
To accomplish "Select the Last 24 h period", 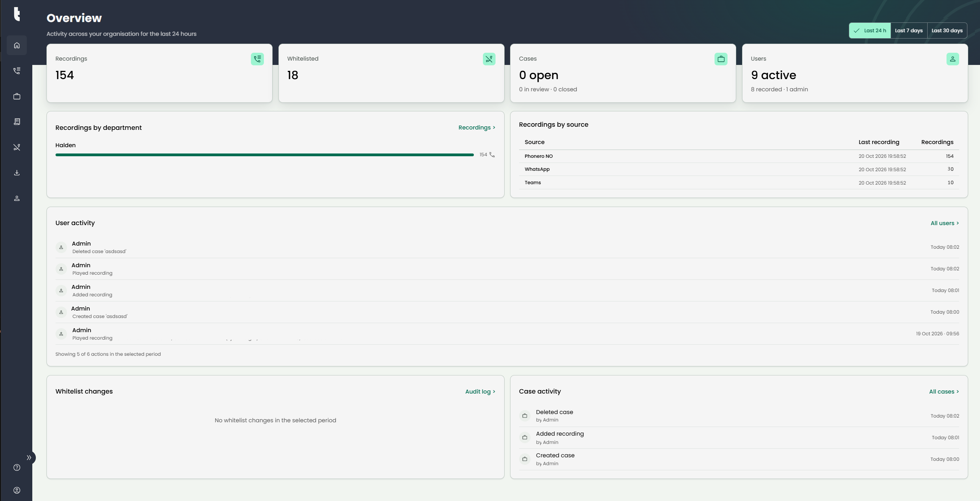I will point(870,31).
